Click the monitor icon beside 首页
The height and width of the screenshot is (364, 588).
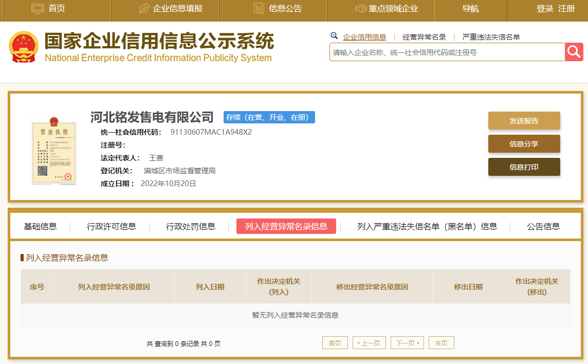pos(38,9)
